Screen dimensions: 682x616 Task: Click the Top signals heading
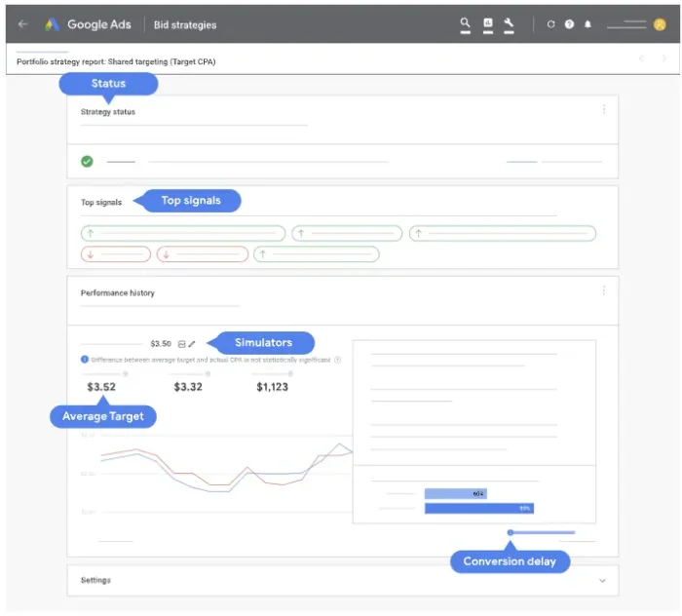pyautogui.click(x=101, y=203)
